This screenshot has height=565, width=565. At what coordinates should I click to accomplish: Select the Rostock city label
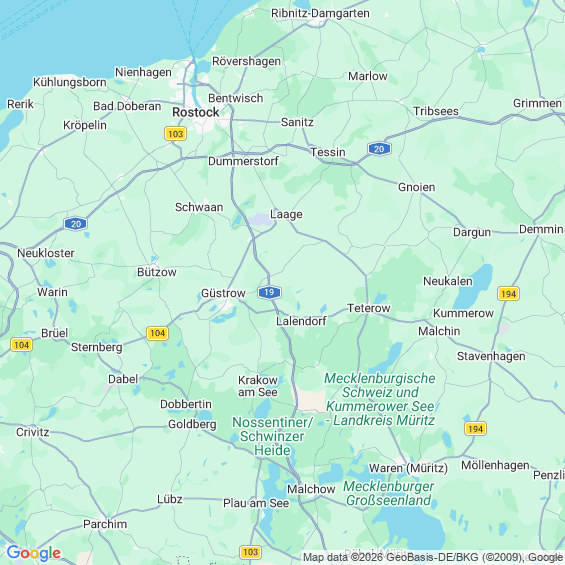(x=195, y=112)
